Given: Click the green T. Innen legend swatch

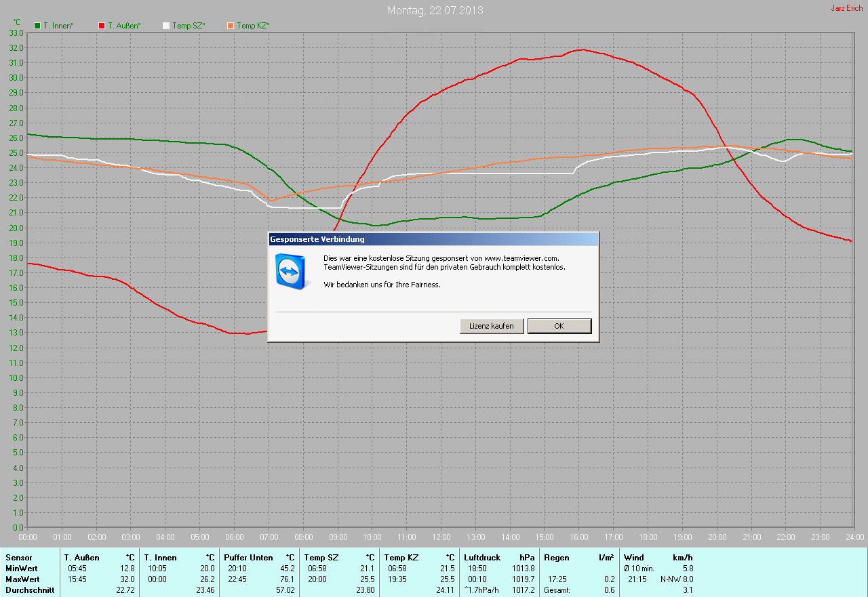Looking at the screenshot, I should coord(37,26).
